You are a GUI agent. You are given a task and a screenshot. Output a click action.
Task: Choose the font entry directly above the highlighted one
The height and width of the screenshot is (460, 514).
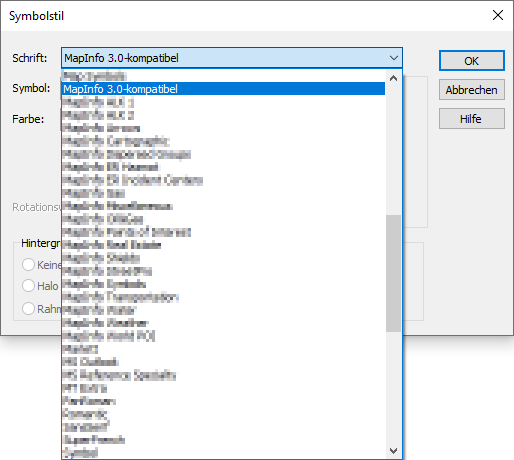pyautogui.click(x=224, y=76)
